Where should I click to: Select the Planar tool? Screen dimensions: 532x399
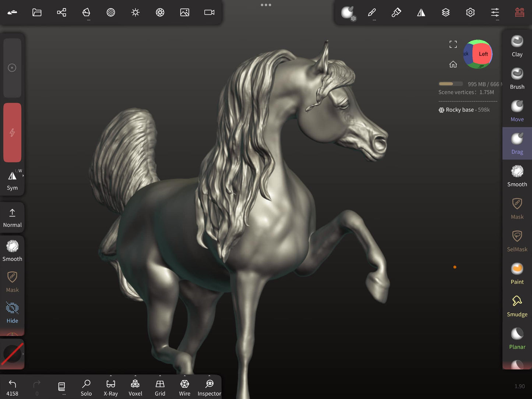517,338
